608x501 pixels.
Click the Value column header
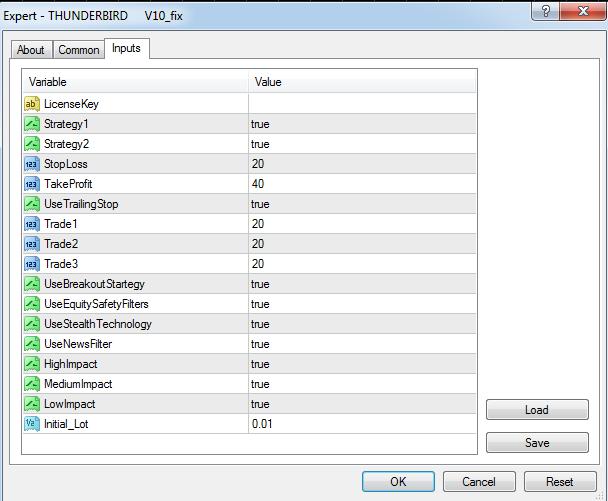click(362, 82)
